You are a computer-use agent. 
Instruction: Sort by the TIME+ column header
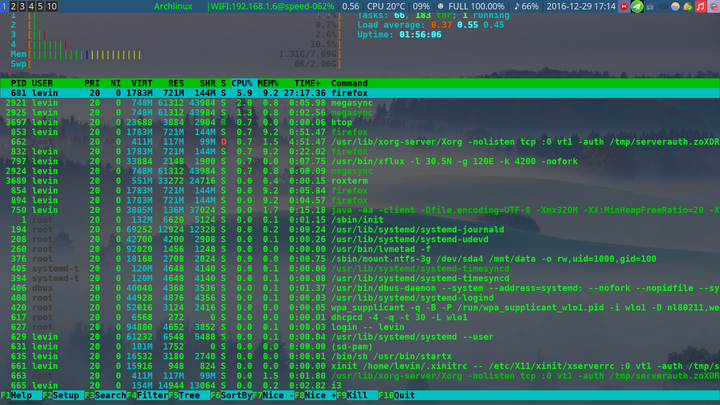click(x=307, y=83)
